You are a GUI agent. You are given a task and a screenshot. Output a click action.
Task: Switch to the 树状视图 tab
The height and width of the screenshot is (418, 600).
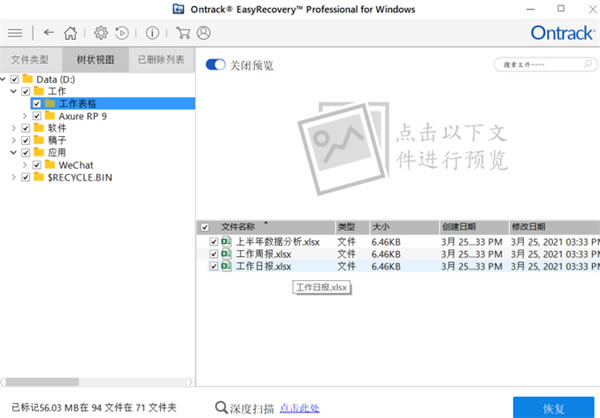[x=96, y=60]
